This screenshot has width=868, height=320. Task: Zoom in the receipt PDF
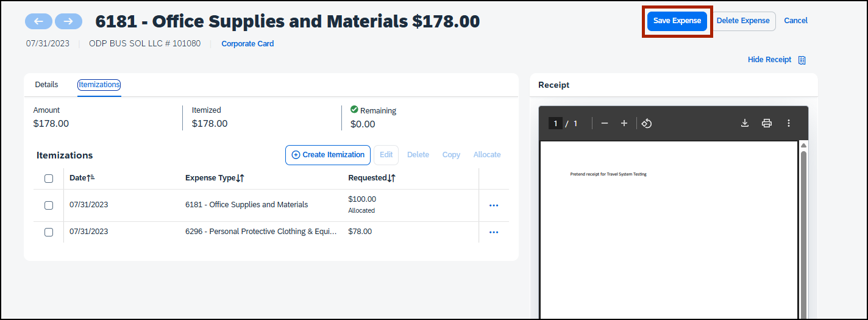click(x=624, y=123)
